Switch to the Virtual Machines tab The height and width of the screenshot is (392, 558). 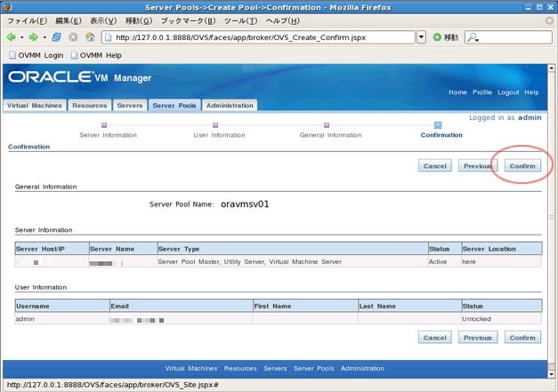pos(35,106)
